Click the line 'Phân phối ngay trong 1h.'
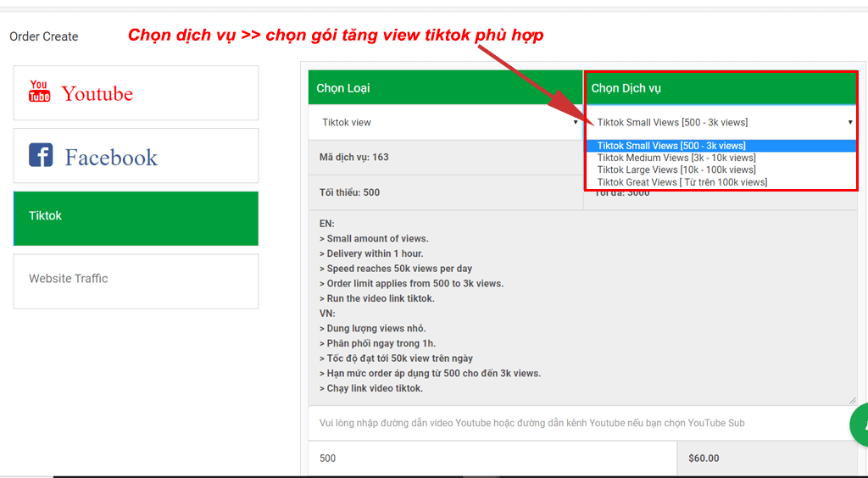 point(377,343)
